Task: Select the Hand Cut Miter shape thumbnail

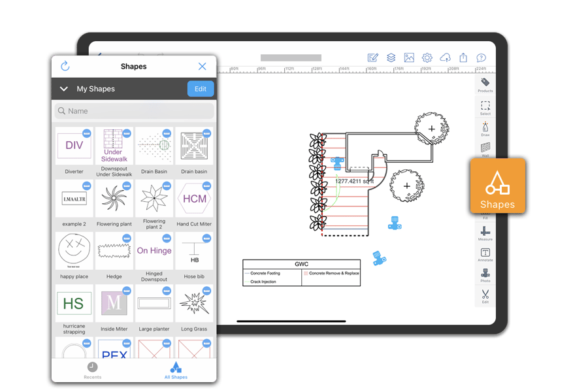Action: click(x=194, y=199)
